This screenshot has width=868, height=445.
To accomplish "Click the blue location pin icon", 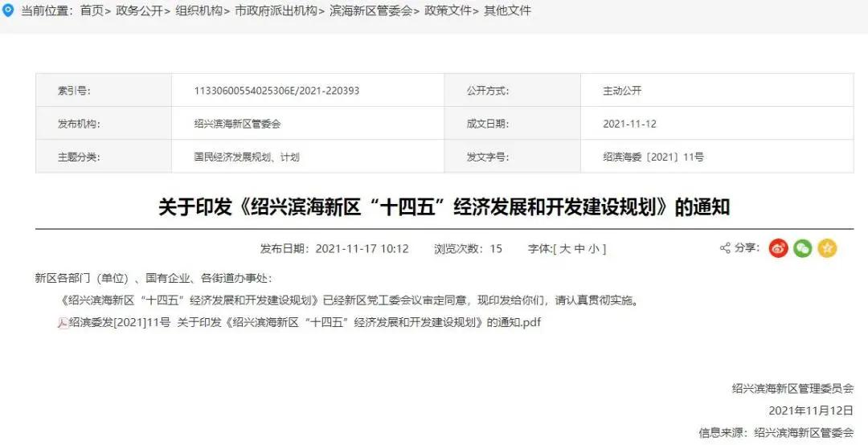I will pyautogui.click(x=8, y=11).
